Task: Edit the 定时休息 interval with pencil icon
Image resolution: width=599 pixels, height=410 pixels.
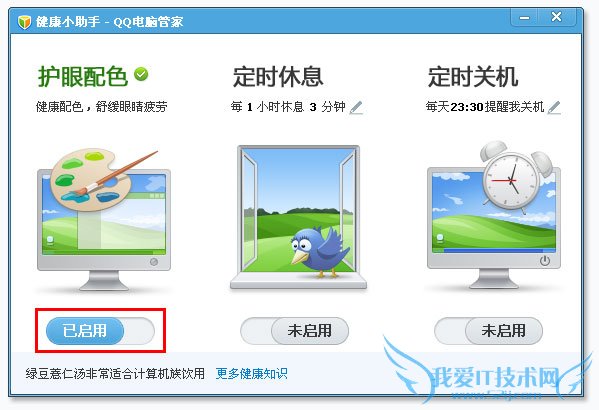Action: [x=356, y=107]
